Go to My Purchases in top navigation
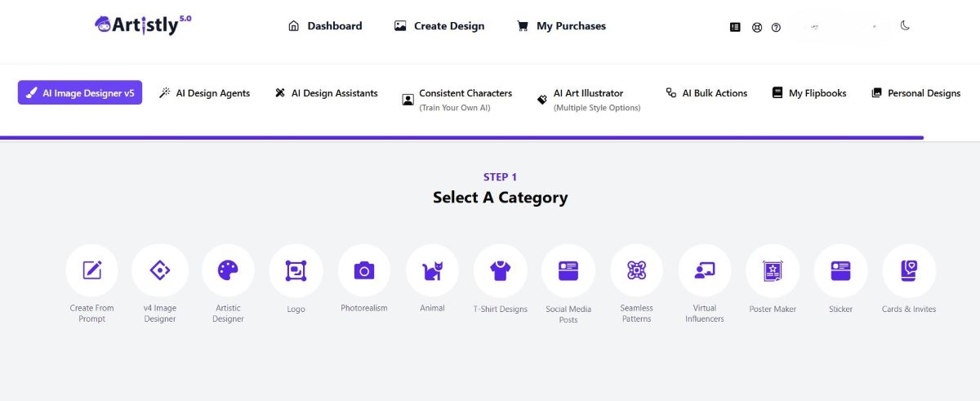 point(561,26)
